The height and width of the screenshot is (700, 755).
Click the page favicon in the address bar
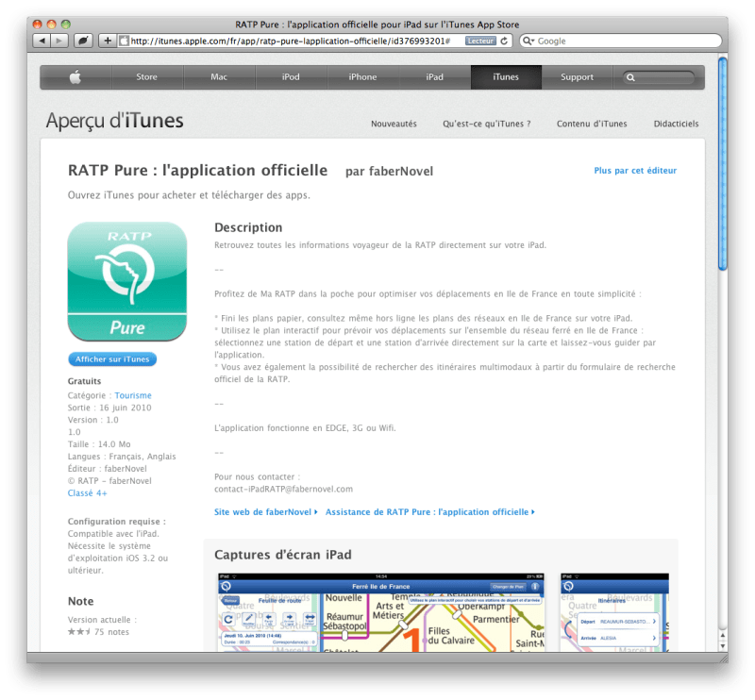pos(124,41)
